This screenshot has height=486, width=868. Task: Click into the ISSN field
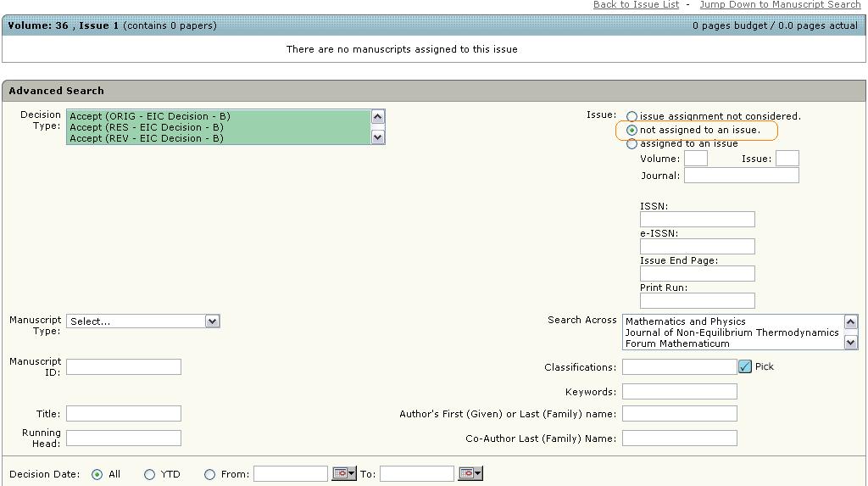pyautogui.click(x=697, y=220)
